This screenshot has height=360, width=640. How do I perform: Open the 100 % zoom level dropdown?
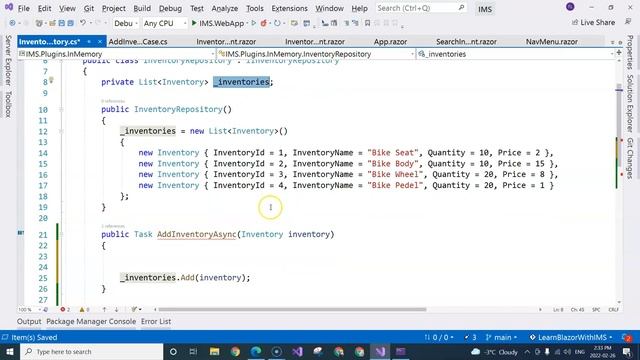click(30, 309)
